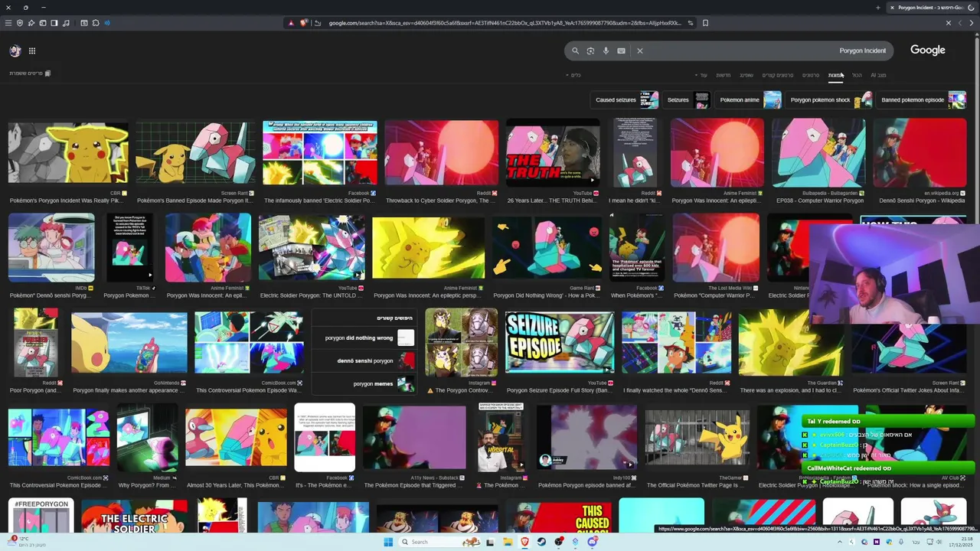Open the Google account avatar
This screenshot has height=551, width=980.
[15, 51]
